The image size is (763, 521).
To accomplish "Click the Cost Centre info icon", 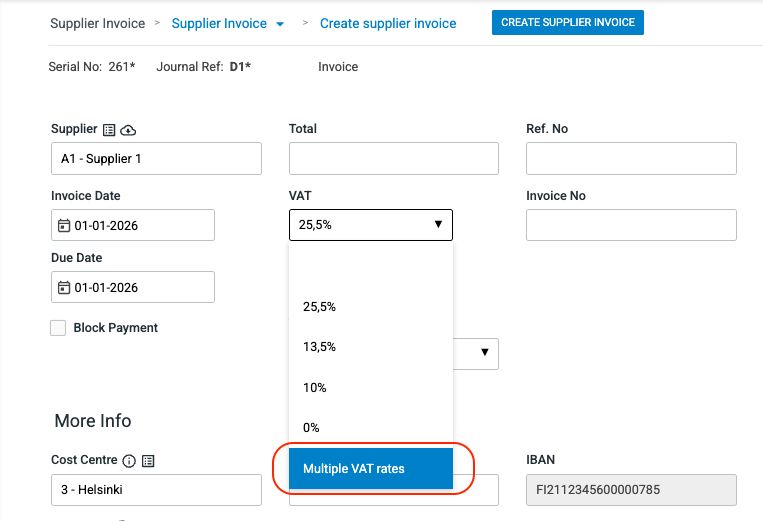I will point(129,461).
